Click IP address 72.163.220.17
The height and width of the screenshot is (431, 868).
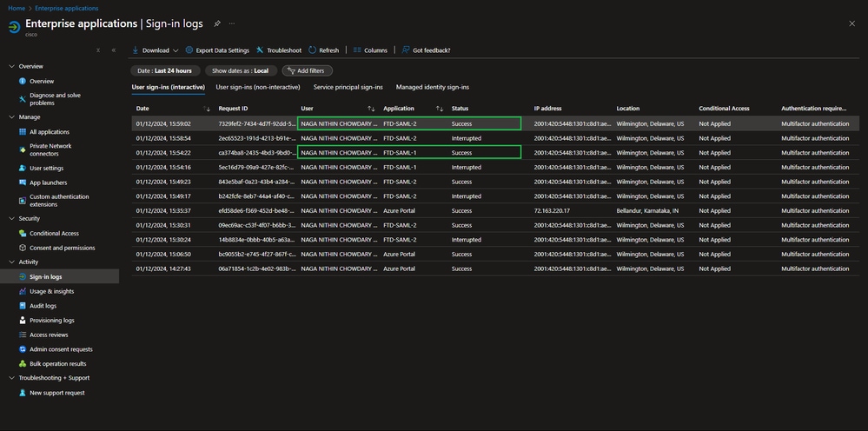552,211
